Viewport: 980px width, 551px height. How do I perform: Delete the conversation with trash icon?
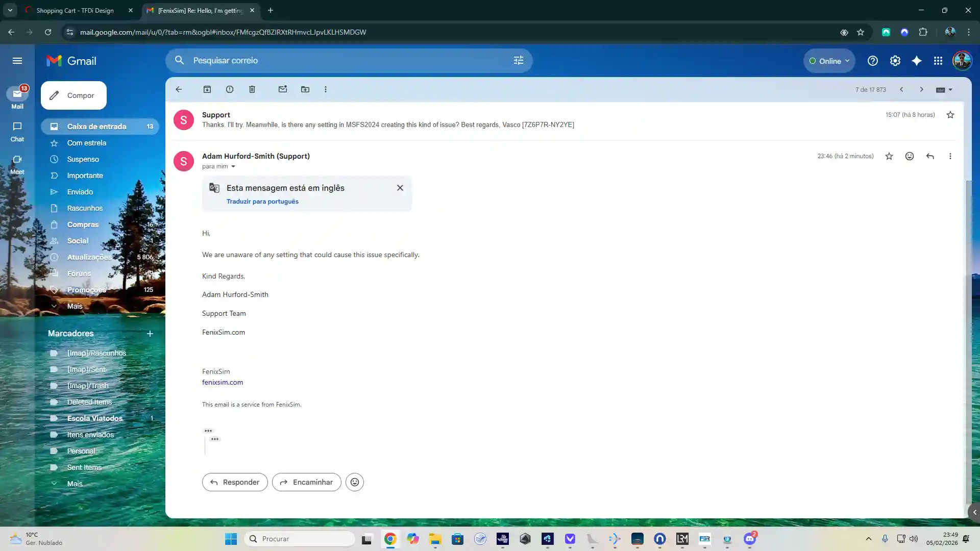tap(252, 89)
